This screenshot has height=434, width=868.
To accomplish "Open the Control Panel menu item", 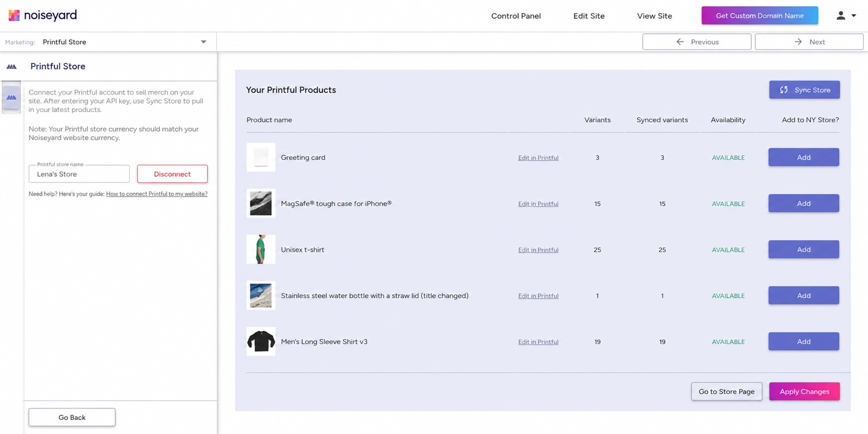I will [x=516, y=16].
